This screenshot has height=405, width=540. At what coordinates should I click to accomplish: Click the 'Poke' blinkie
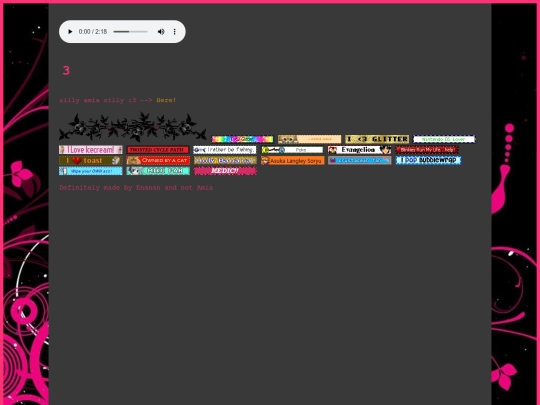pos(292,150)
